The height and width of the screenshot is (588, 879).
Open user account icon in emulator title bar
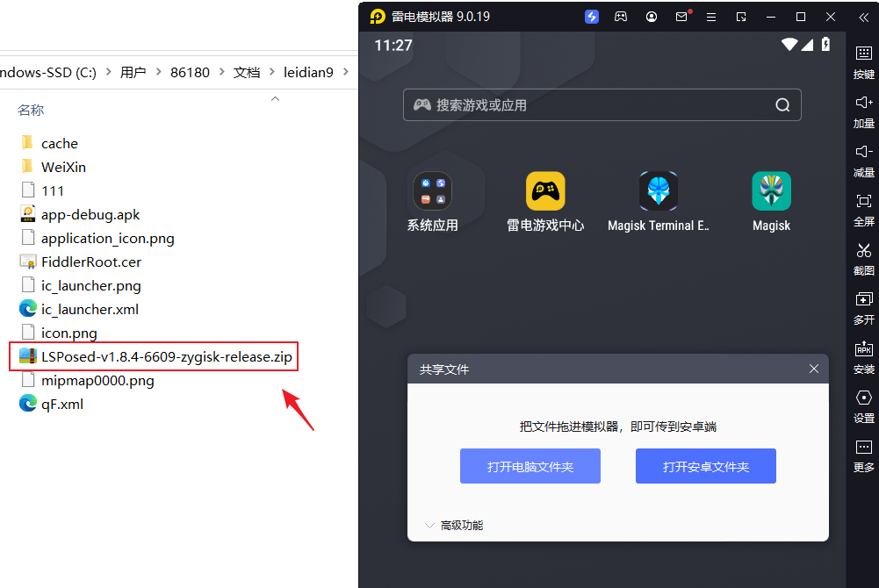pyautogui.click(x=652, y=17)
